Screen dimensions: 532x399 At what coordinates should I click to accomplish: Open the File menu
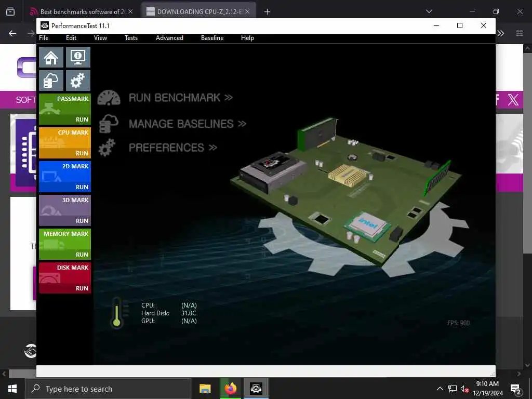pyautogui.click(x=44, y=38)
